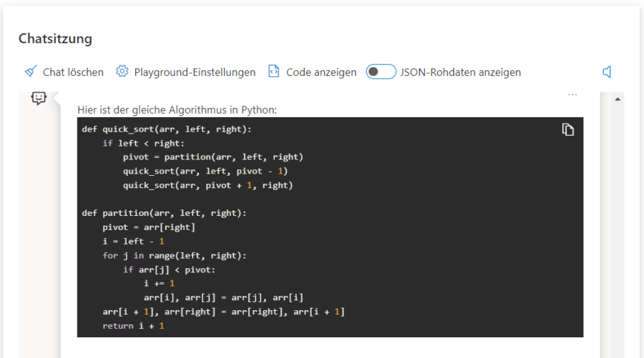Click the 'return i + 1' code line

133,326
